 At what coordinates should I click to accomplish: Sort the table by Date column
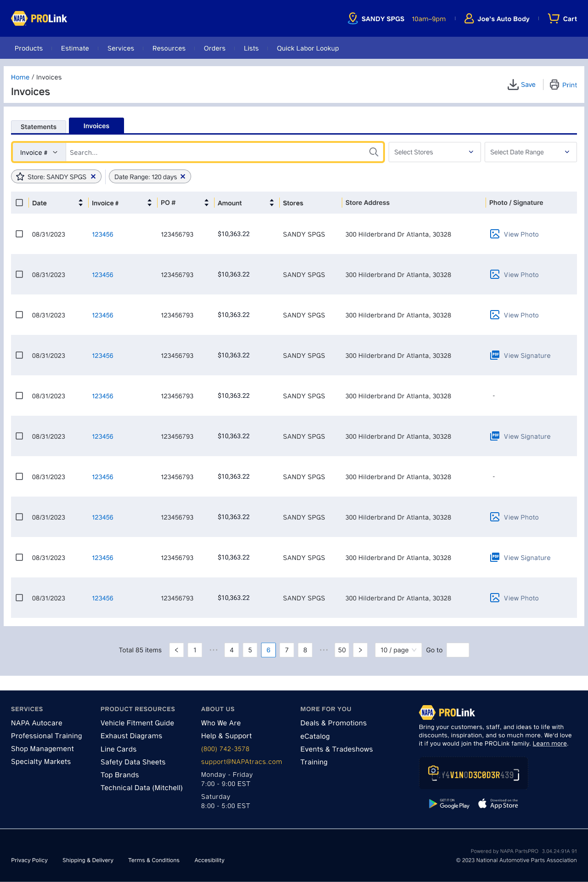point(81,203)
